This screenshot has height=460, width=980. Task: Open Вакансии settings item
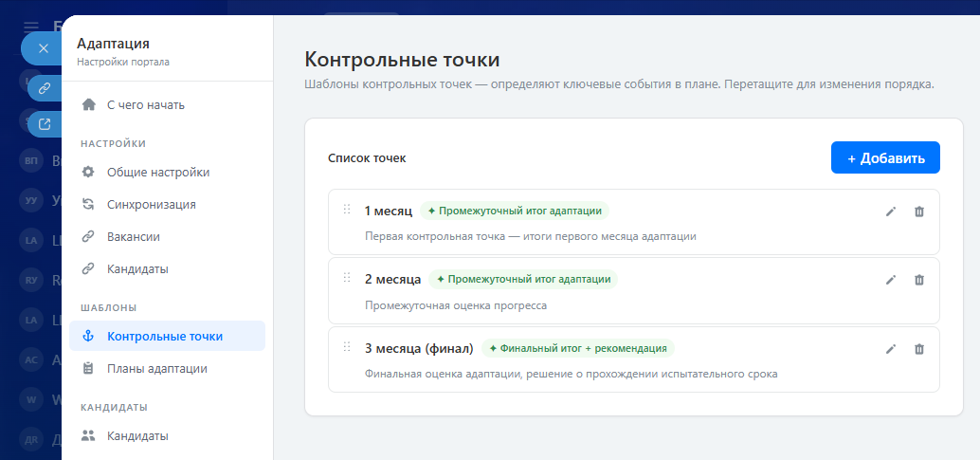click(x=167, y=236)
